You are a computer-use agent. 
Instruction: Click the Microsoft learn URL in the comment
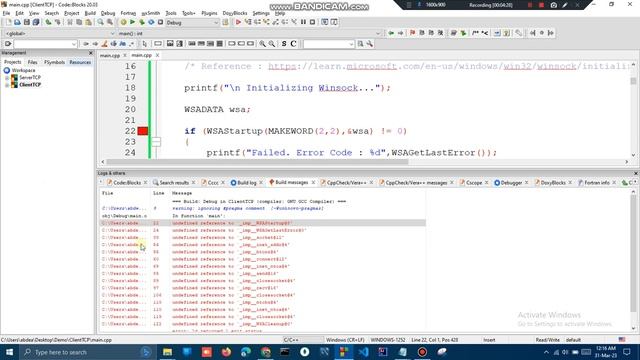tap(451, 66)
